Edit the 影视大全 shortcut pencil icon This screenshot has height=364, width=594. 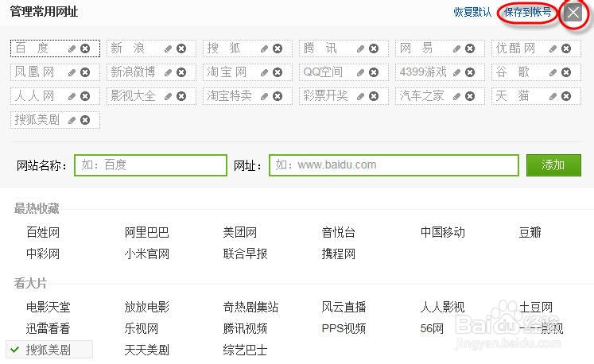(x=168, y=96)
